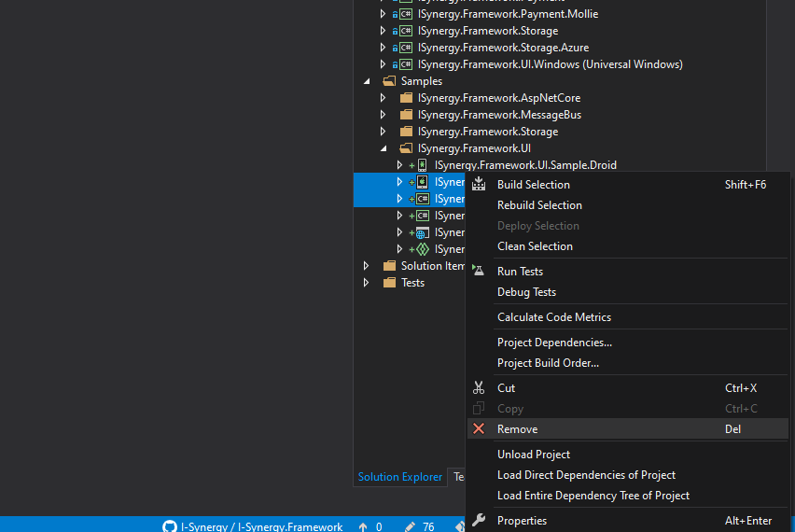795x532 pixels.
Task: Select ISynergy.Framework.Storage project under framework list
Action: click(488, 31)
